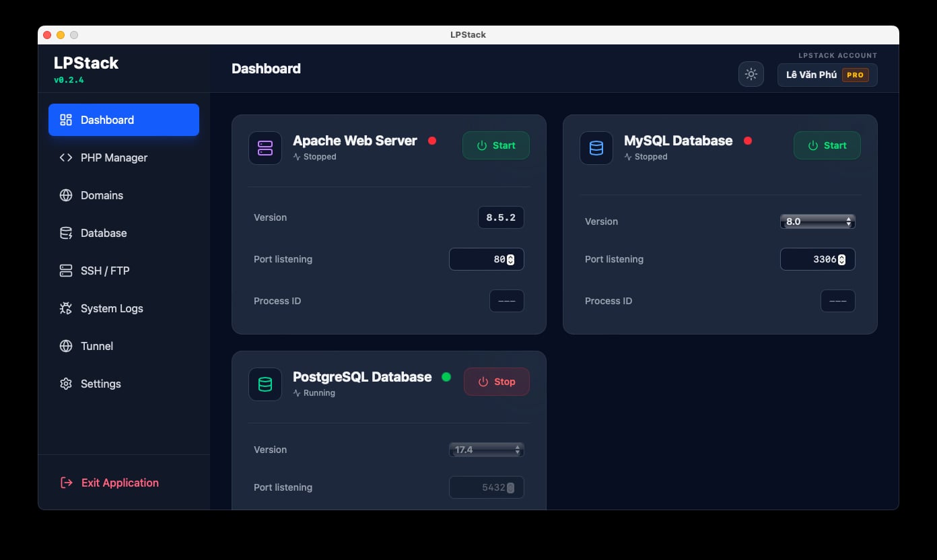The image size is (937, 560).
Task: Click the PostgreSQL Running status text
Action: coord(319,393)
